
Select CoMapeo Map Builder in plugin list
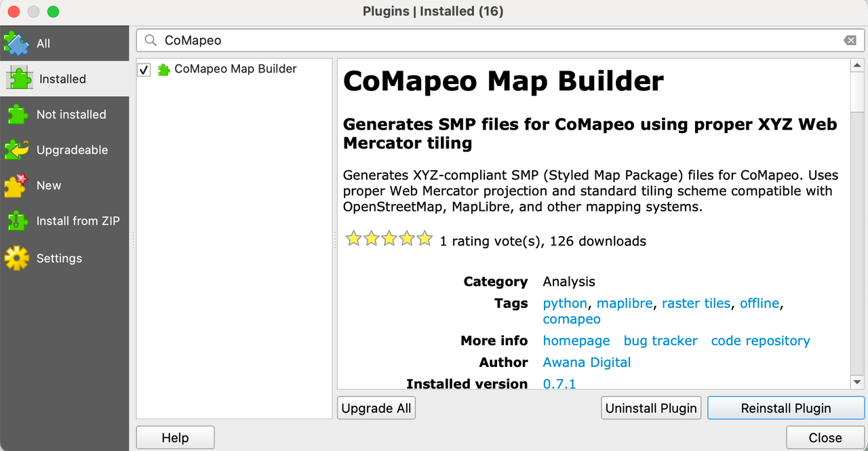click(x=234, y=69)
